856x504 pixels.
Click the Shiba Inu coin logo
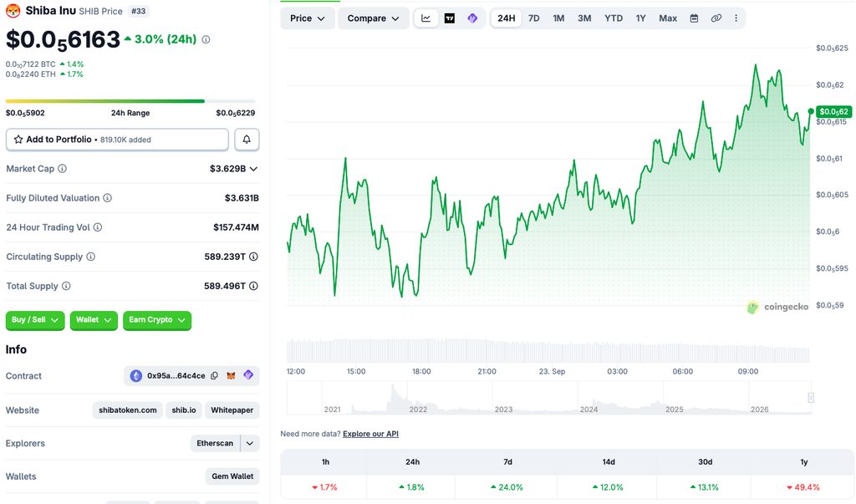pyautogui.click(x=13, y=10)
